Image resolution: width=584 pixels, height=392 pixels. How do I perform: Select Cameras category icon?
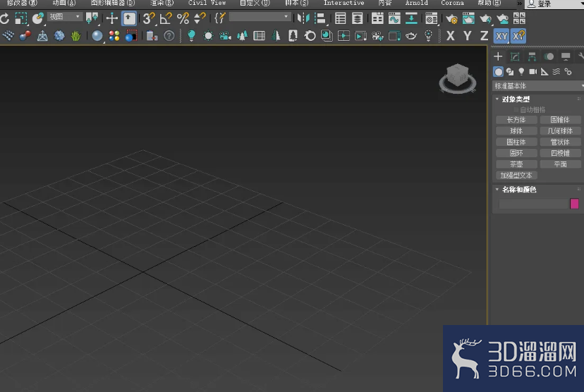(533, 71)
